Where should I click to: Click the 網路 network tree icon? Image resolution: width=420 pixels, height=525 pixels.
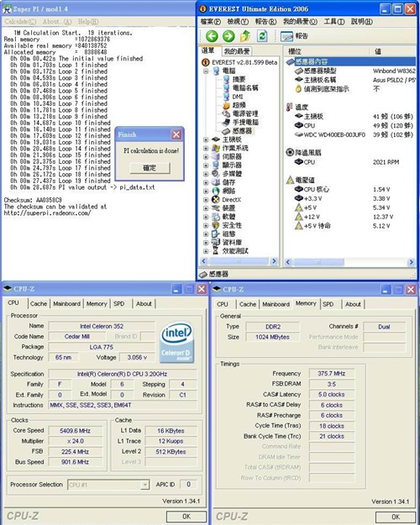(x=216, y=191)
